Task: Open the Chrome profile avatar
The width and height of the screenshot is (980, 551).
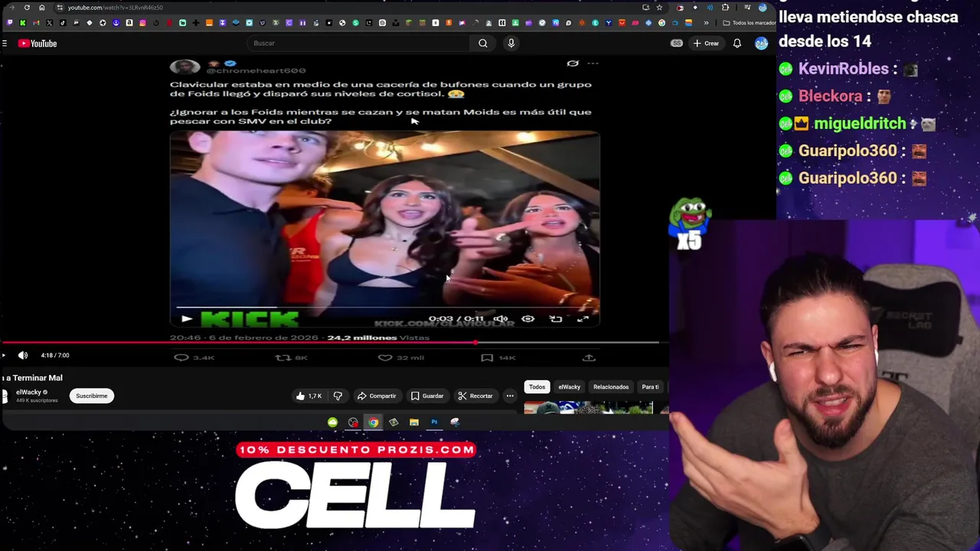Action: click(763, 8)
